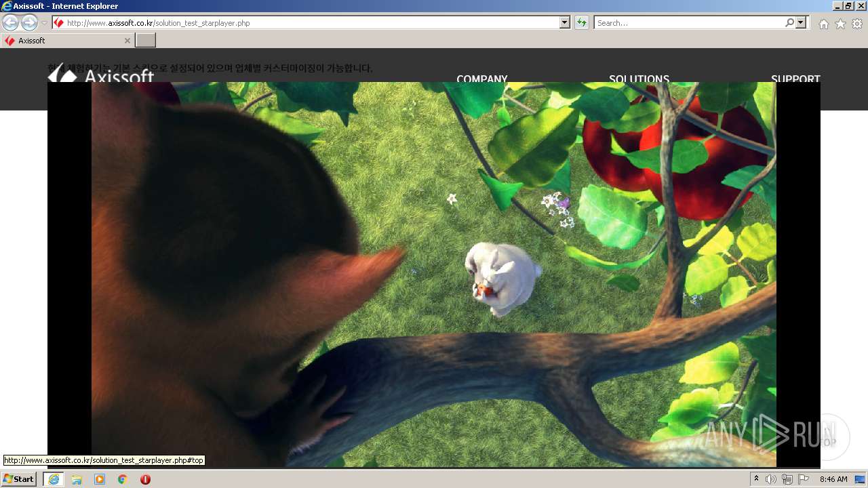Open the COMPANY menu
This screenshot has width=868, height=488.
[x=482, y=78]
